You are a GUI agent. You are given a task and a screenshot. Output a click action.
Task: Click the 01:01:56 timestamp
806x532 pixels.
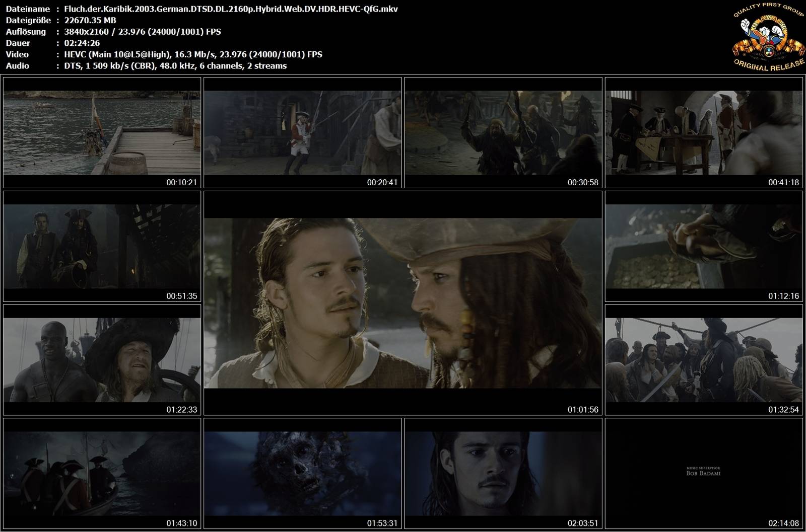point(583,410)
